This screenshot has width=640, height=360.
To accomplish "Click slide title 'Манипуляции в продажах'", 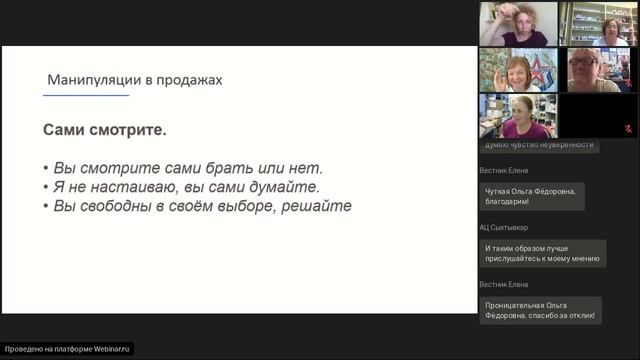I will [135, 80].
